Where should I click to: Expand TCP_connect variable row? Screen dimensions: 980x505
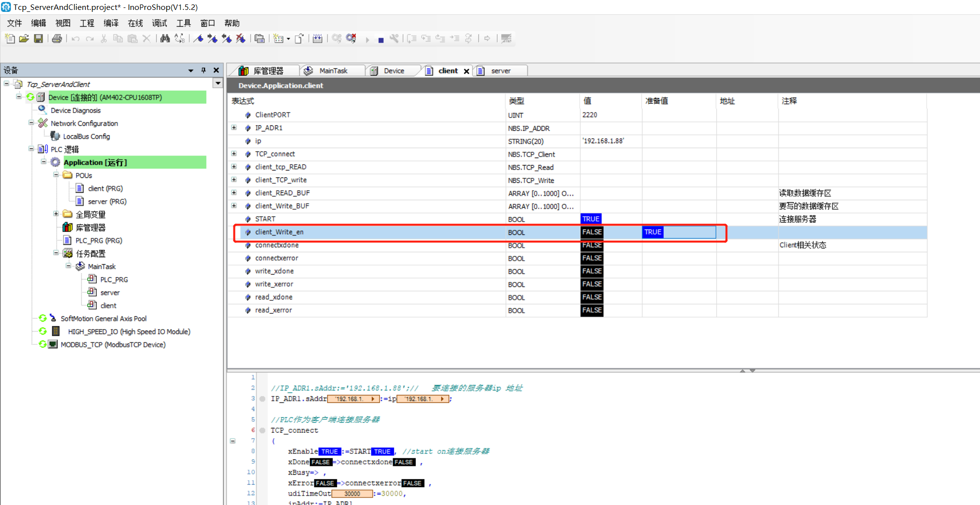pos(234,154)
